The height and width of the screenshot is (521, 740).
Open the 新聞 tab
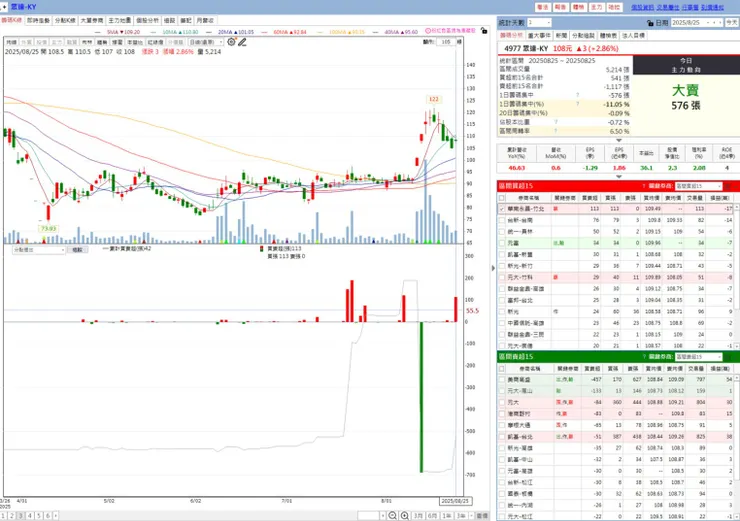(x=561, y=35)
